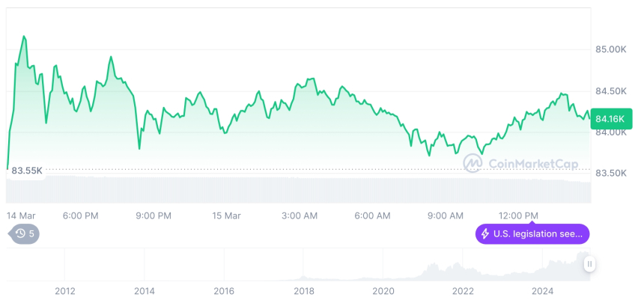644x300 pixels.
Task: Click the grey volume bars area
Action: tap(299, 189)
